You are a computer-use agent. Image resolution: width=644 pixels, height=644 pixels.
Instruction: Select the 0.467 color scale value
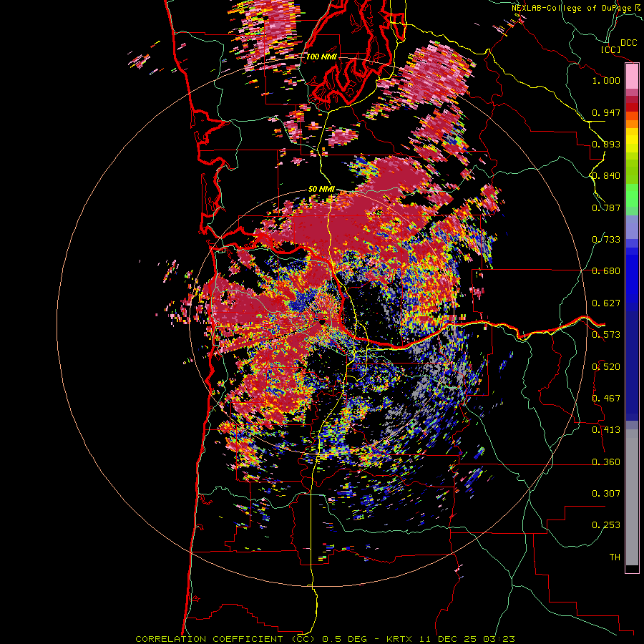[606, 399]
